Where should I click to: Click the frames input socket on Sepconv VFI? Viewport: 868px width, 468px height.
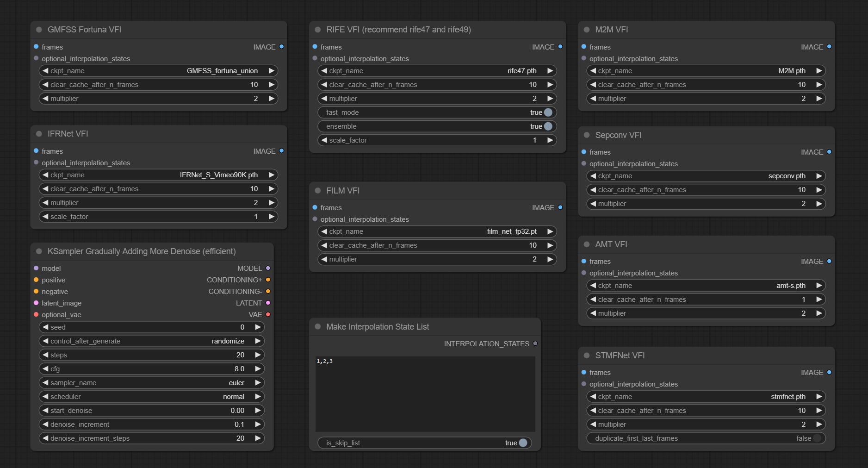pos(584,152)
